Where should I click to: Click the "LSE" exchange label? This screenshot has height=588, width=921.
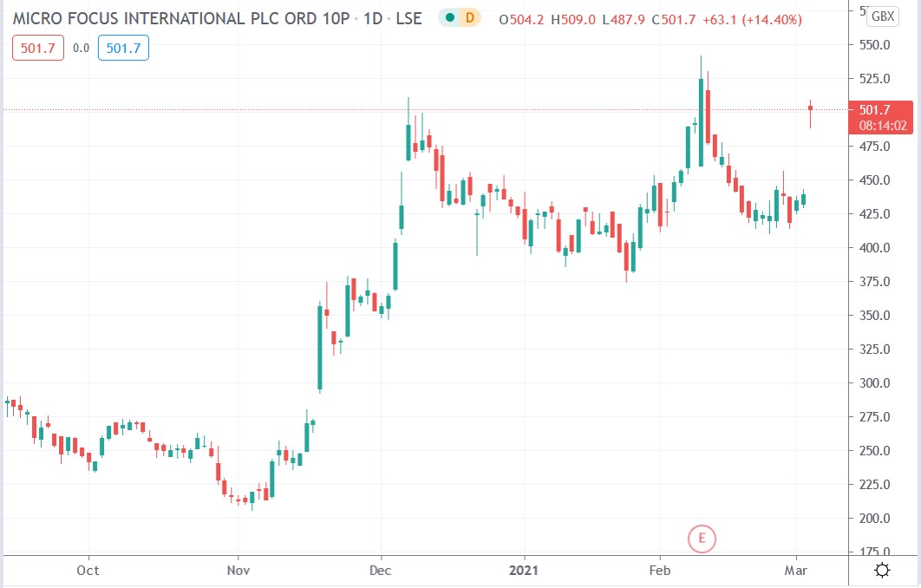coord(409,16)
